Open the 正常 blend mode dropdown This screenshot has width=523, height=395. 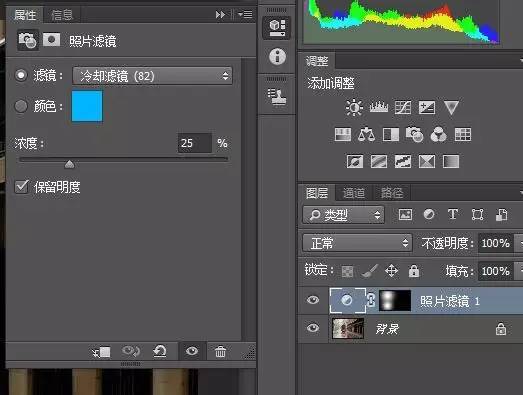(x=357, y=243)
